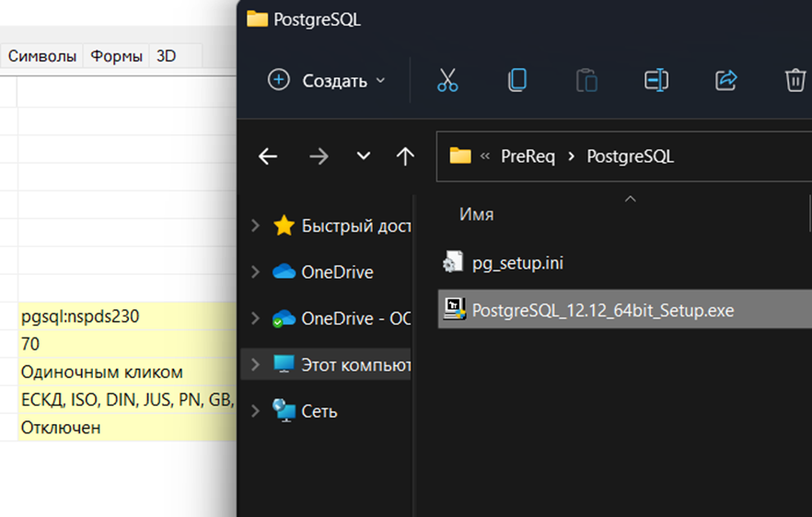Viewport: 812px width, 517px height.
Task: Click the Share icon in Explorer toolbar
Action: click(725, 80)
